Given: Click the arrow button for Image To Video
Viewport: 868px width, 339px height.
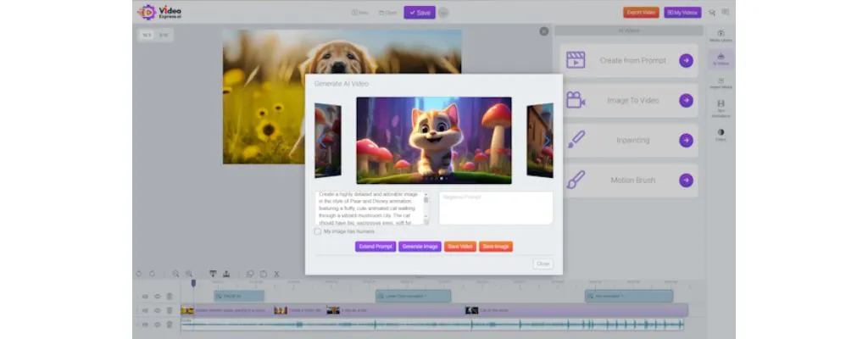Looking at the screenshot, I should pyautogui.click(x=686, y=100).
